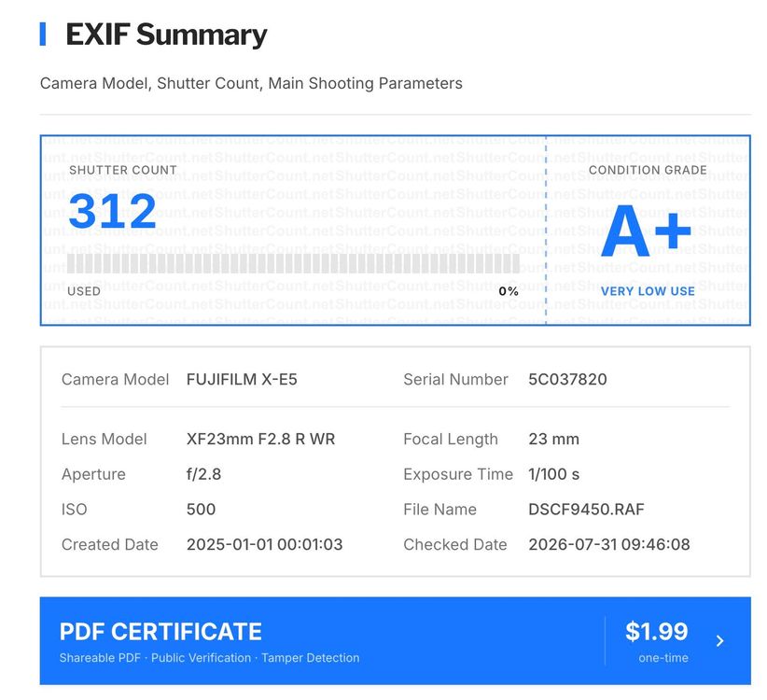Select the FUJIFILM X-E5 camera model text
This screenshot has height=700, width=767.
[x=242, y=380]
